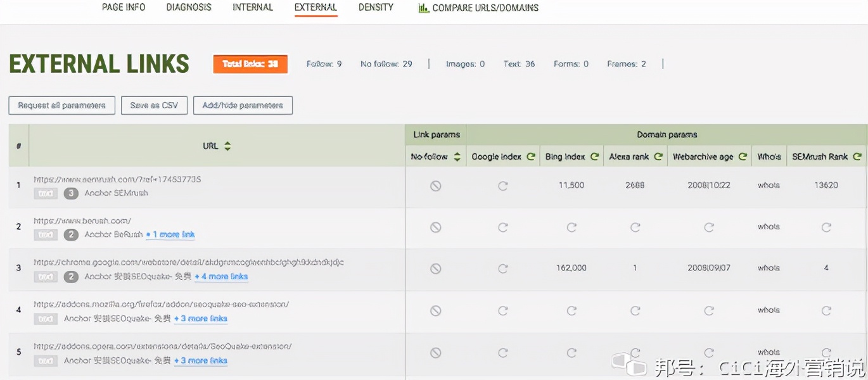The height and width of the screenshot is (380, 868).
Task: Load Google index for semrush.com row
Action: tap(503, 186)
